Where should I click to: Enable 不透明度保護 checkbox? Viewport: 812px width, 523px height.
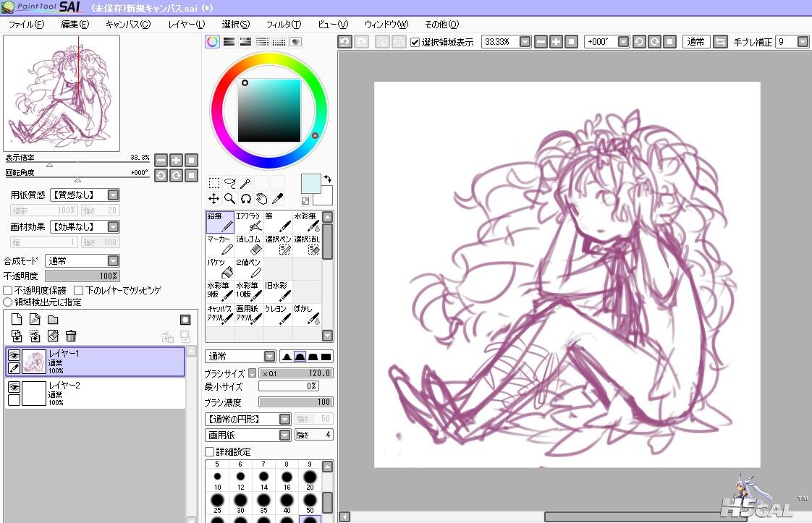[x=8, y=291]
